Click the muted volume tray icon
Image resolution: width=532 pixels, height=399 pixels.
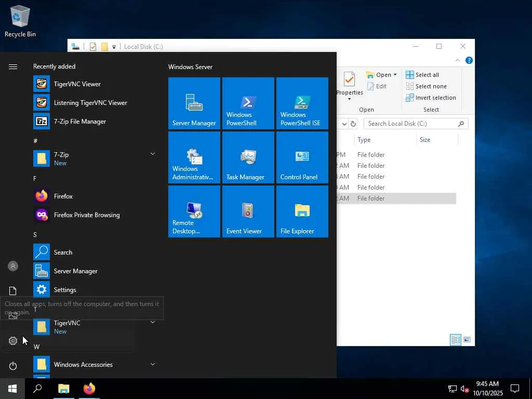tap(464, 389)
